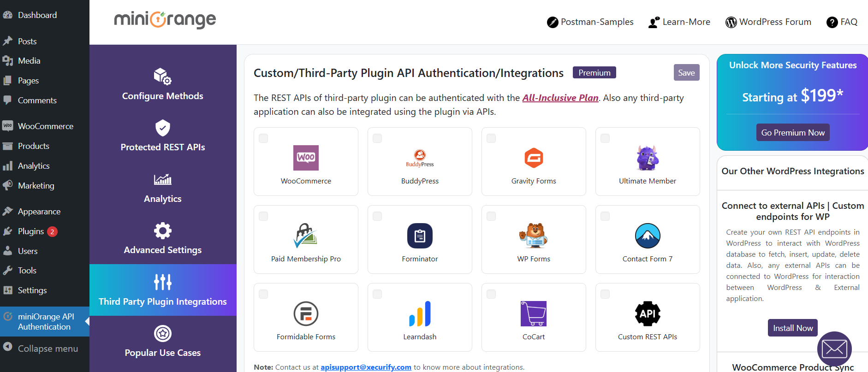Screen dimensions: 868x372
Task: Click the Configure Methods cube icon
Action: pyautogui.click(x=163, y=77)
